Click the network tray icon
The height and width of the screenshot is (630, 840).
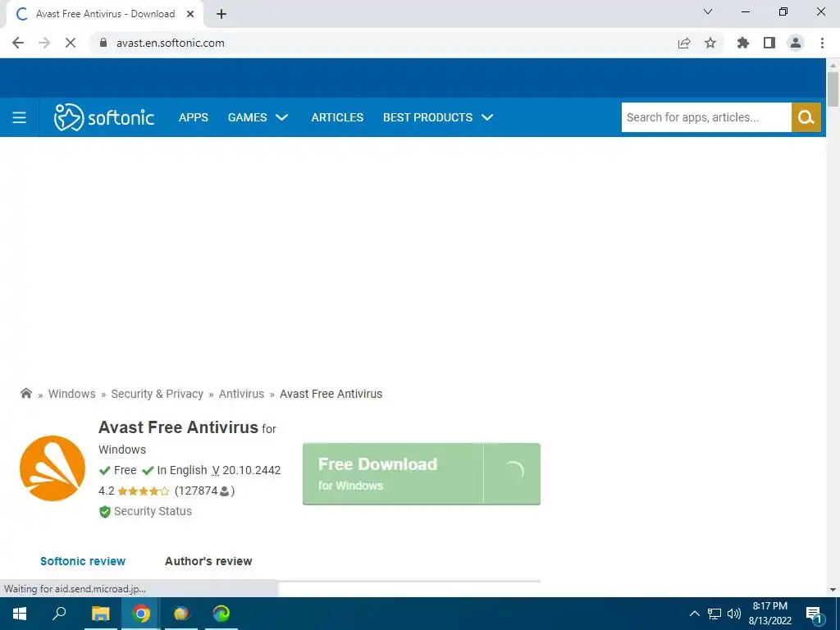tap(714, 614)
